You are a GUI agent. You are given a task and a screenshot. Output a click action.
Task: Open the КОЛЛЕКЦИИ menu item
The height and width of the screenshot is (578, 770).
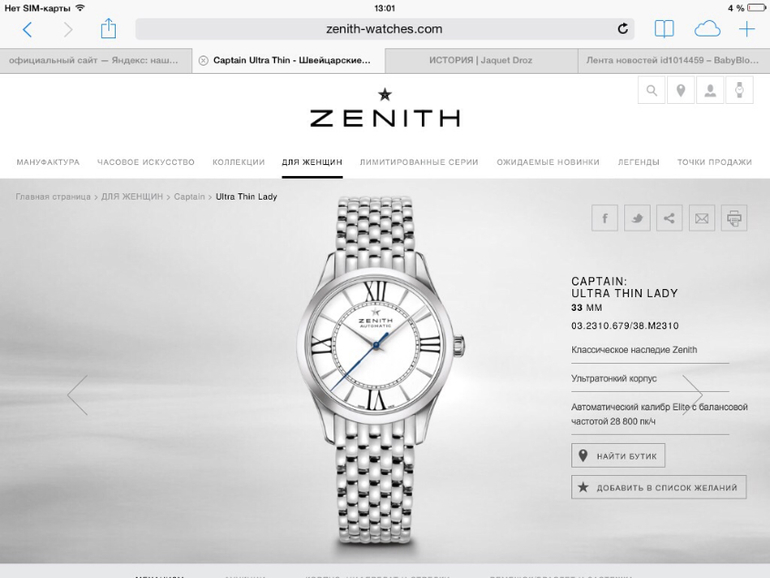239,162
